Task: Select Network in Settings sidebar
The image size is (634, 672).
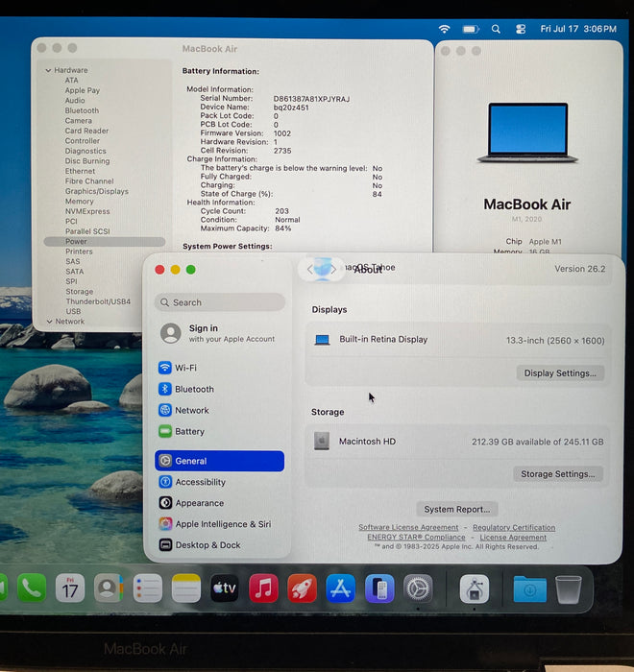Action: [x=219, y=410]
